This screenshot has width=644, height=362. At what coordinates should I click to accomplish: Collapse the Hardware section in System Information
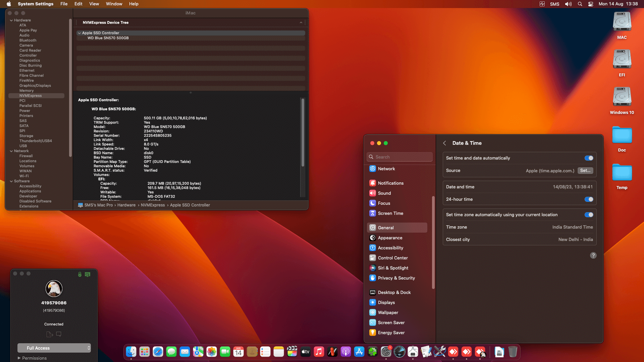11,20
